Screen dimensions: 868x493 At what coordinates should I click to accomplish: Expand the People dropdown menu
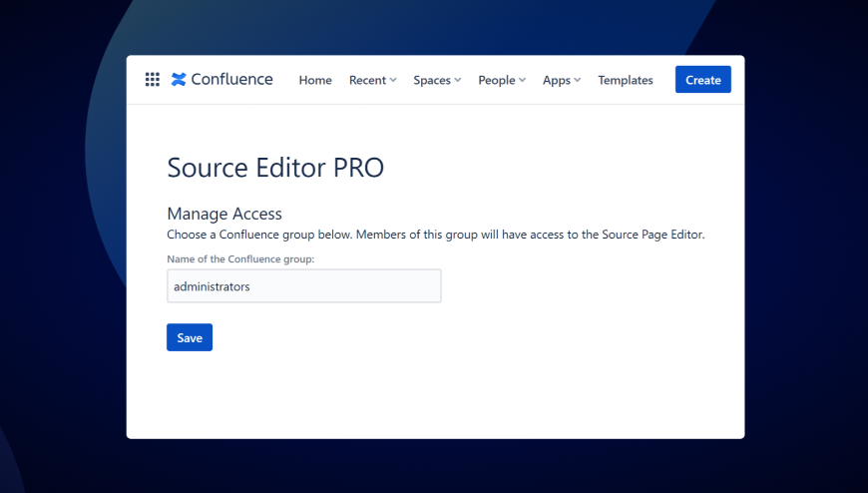tap(502, 80)
